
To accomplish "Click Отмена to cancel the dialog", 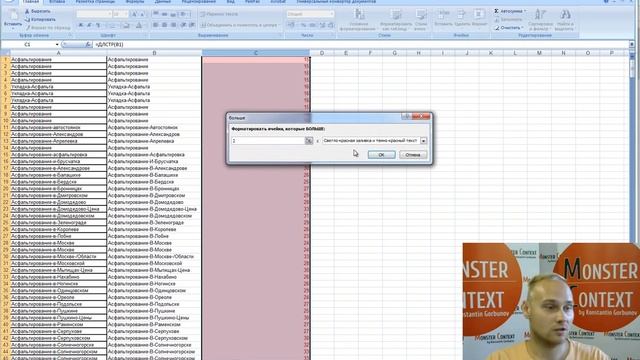I will (x=413, y=155).
